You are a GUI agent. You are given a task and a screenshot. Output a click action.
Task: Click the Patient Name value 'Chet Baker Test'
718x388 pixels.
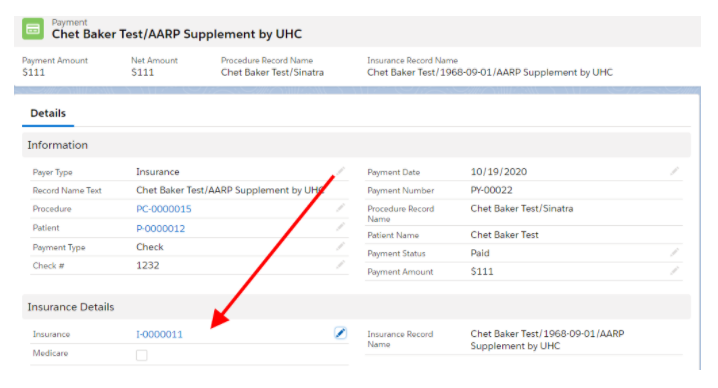coord(505,235)
